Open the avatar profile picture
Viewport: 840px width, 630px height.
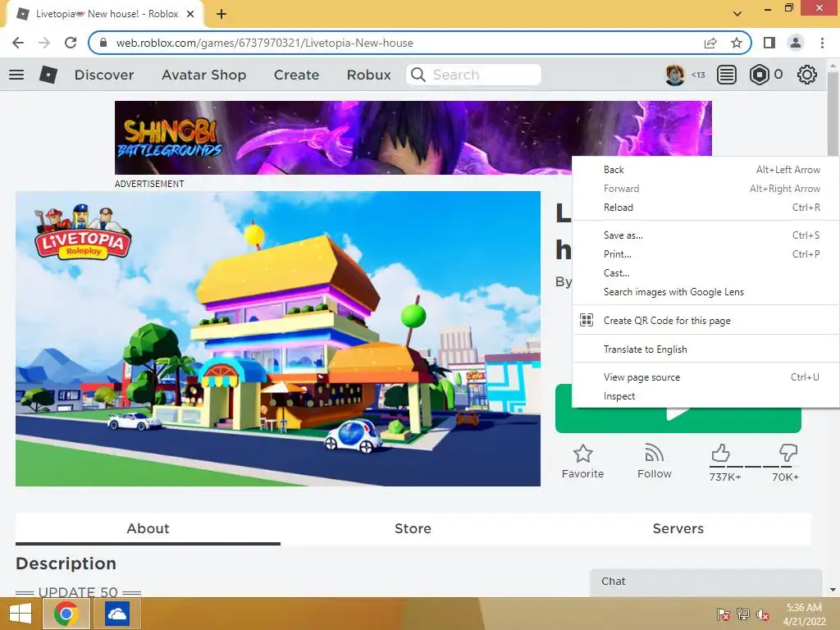click(675, 75)
